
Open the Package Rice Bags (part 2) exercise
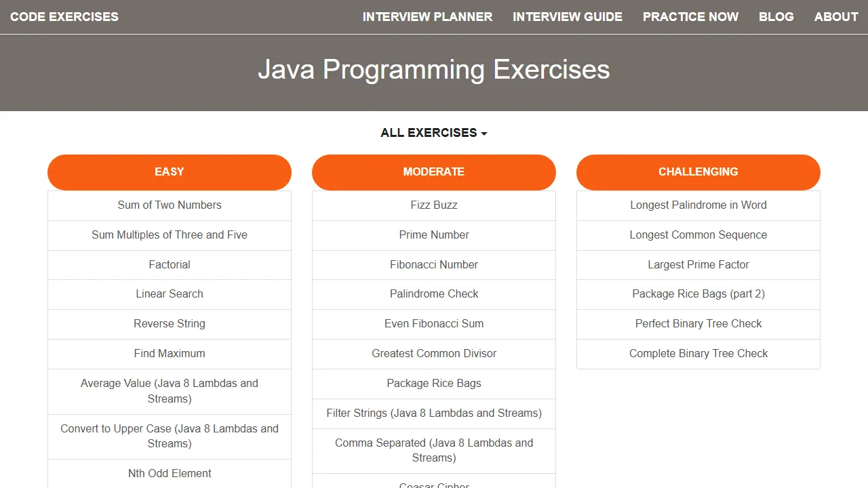click(x=698, y=294)
